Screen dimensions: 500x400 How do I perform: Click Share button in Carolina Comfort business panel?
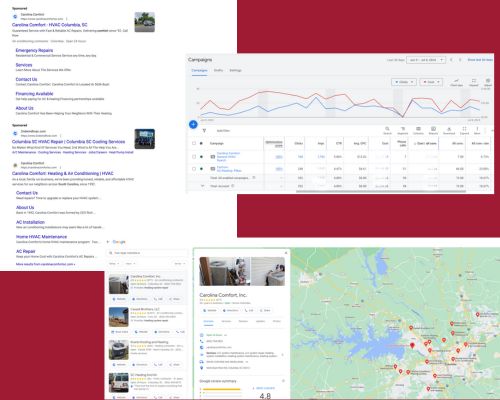(265, 310)
